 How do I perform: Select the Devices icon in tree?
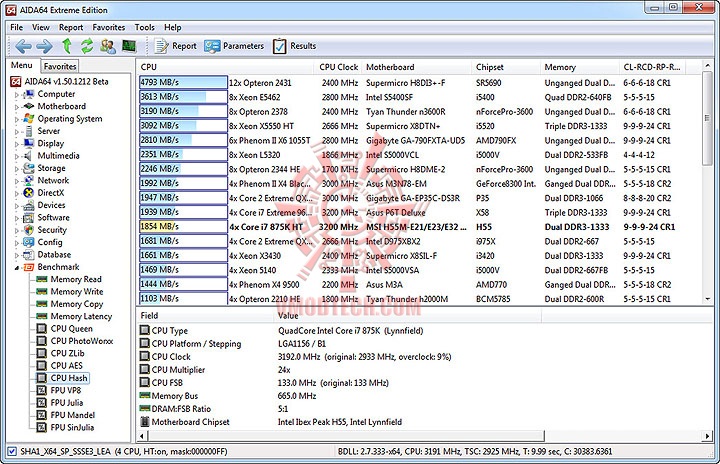point(28,205)
